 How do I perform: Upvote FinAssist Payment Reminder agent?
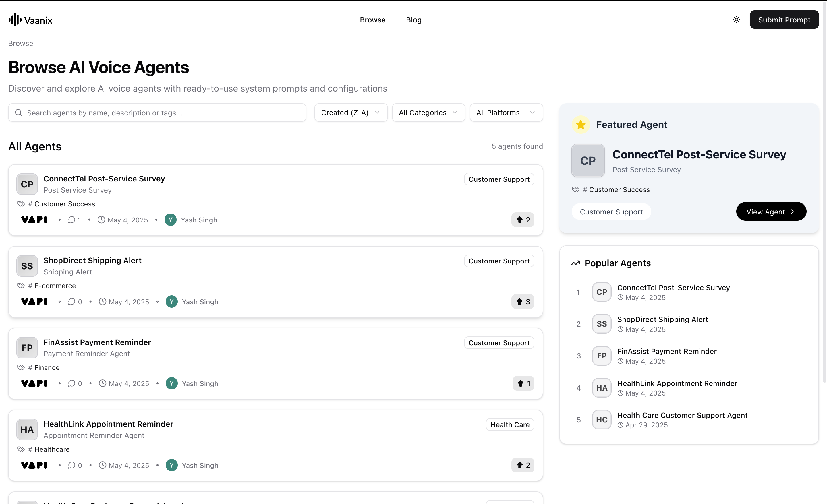[x=523, y=383]
